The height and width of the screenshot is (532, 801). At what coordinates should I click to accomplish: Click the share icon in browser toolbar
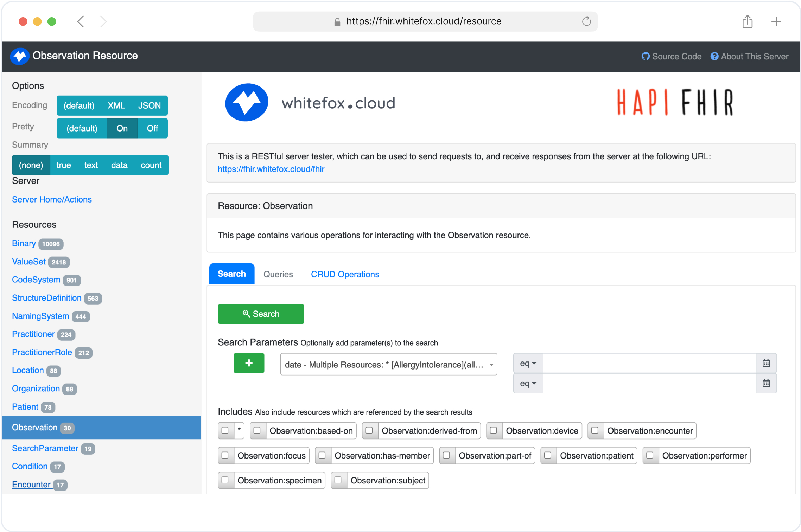tap(747, 21)
